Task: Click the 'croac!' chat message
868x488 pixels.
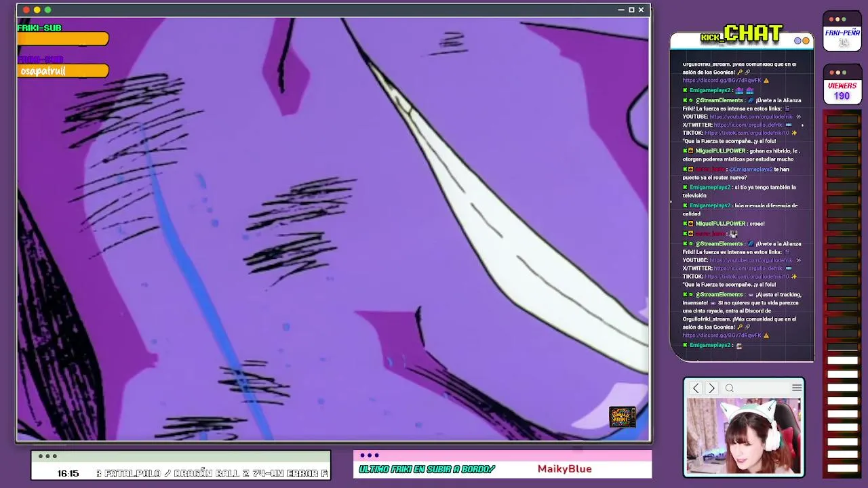Action: click(757, 224)
